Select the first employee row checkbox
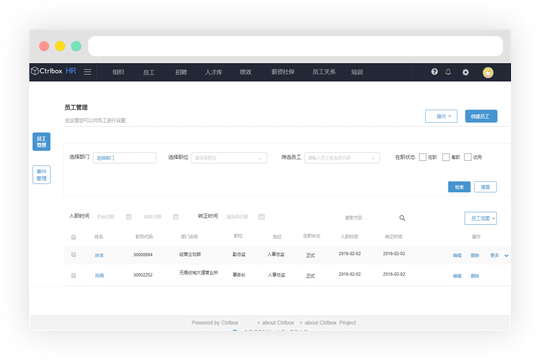This screenshot has height=360, width=540. 73,254
